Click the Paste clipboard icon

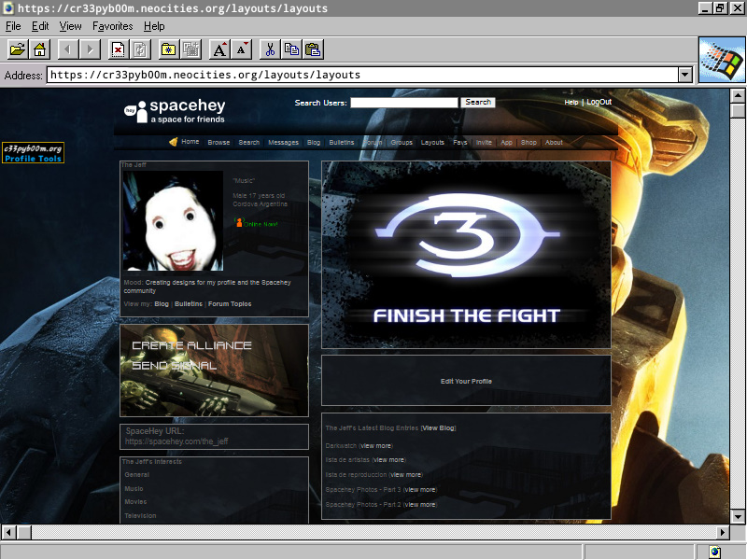coord(314,49)
